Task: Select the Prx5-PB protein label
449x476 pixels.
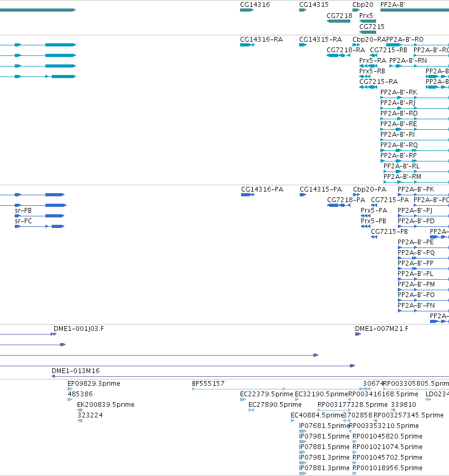Action: pyautogui.click(x=374, y=221)
